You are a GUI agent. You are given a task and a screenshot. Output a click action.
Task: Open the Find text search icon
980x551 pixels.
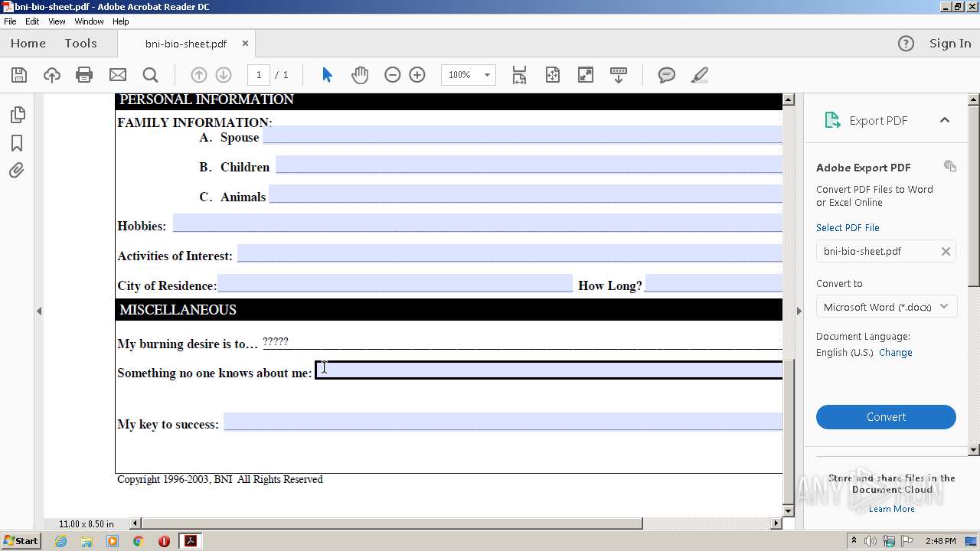tap(151, 75)
